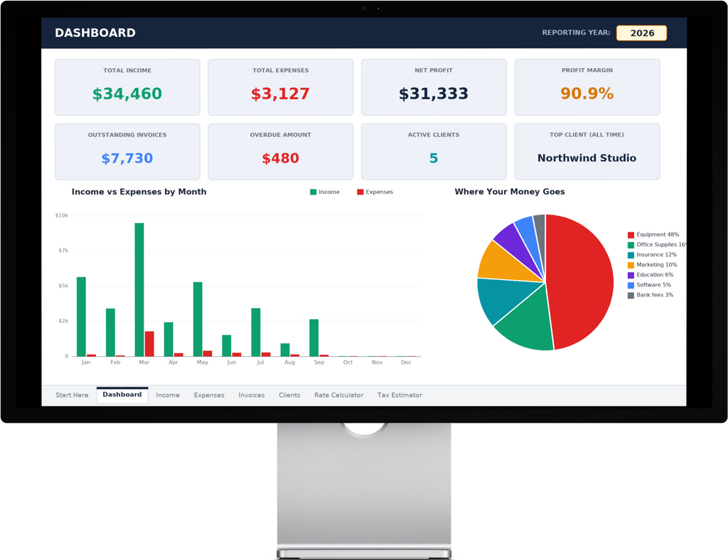
Task: Click the Insurance 12% legend swatch
Action: click(631, 255)
